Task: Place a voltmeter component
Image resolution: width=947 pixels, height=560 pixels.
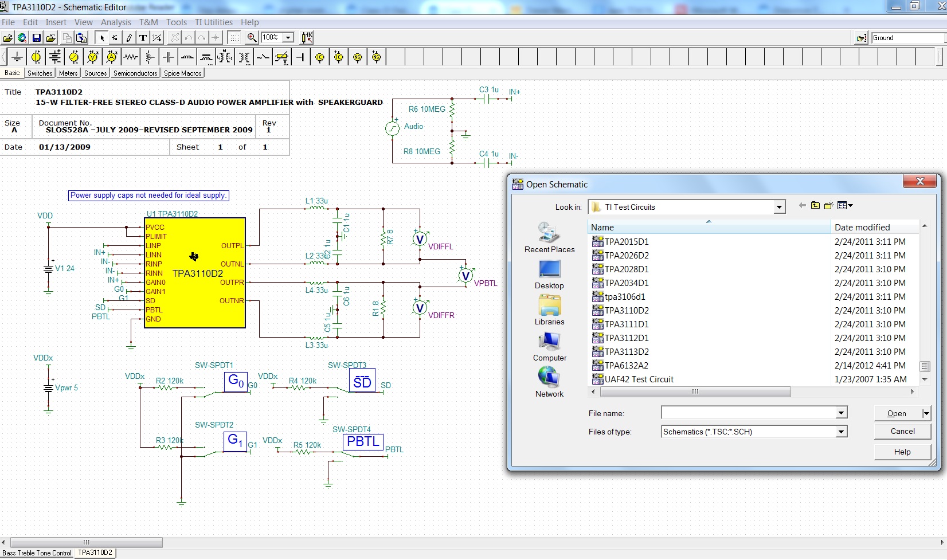Action: pos(93,57)
